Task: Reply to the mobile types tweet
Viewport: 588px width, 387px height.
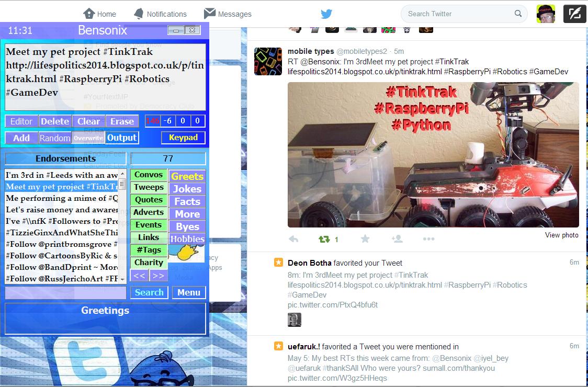Action: 293,239
